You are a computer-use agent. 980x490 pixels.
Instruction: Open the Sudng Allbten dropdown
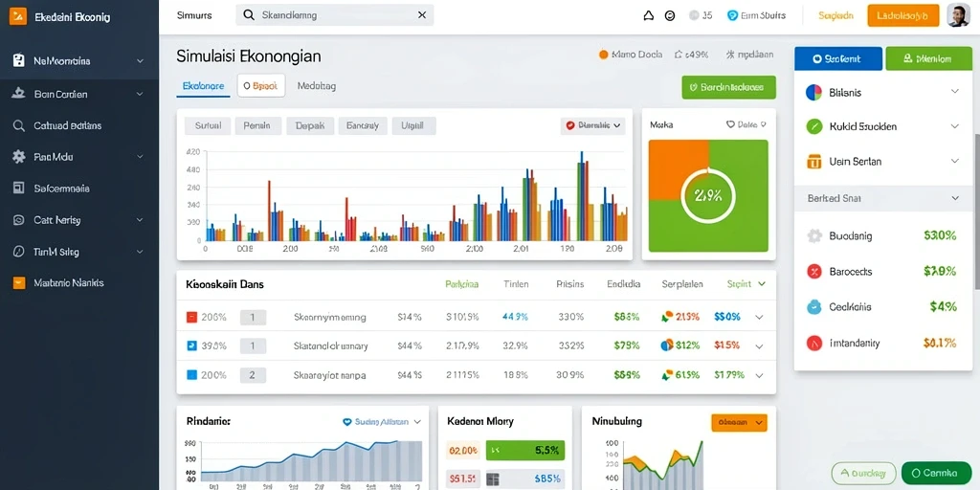[x=383, y=422]
